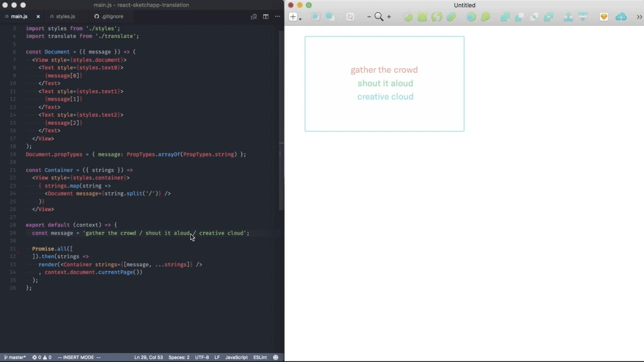Expand the Sketch toolbar overflow chevrons
The width and height of the screenshot is (644, 362).
pyautogui.click(x=639, y=17)
